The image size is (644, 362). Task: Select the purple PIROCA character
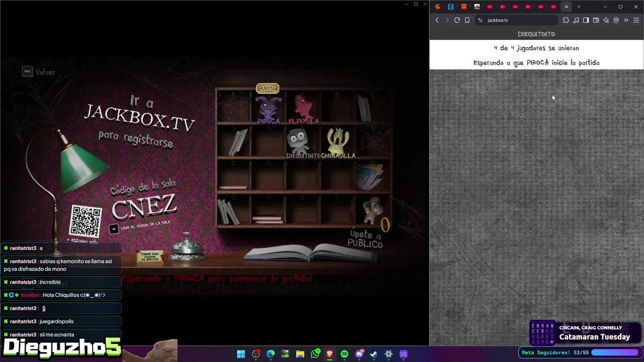point(269,109)
